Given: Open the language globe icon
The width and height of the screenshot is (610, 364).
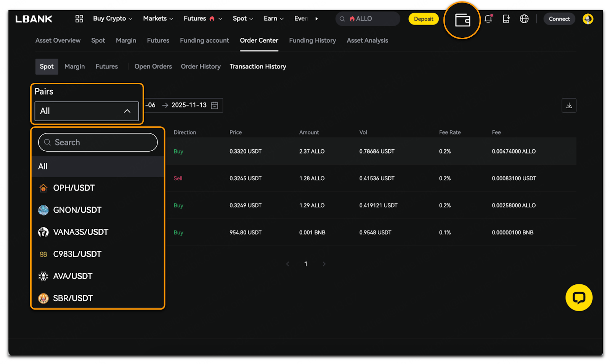Looking at the screenshot, I should pos(524,19).
